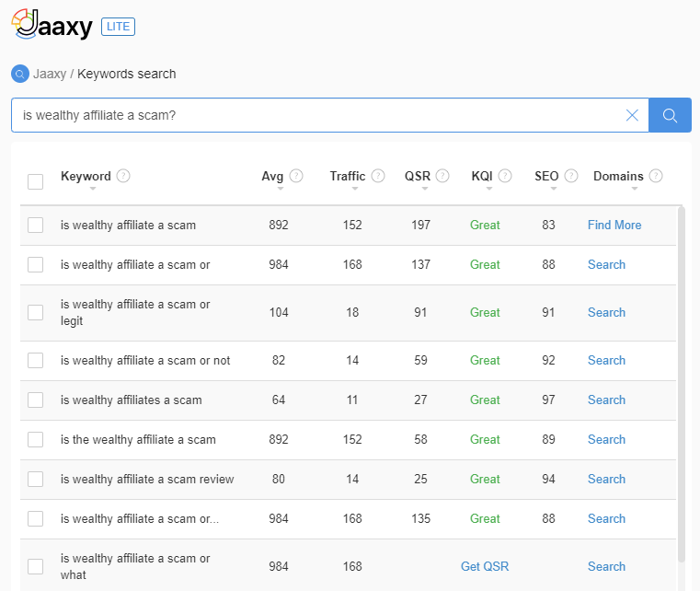Image resolution: width=700 pixels, height=591 pixels.
Task: Check row 'is wealthy affiliate a scam or not'
Action: point(35,360)
